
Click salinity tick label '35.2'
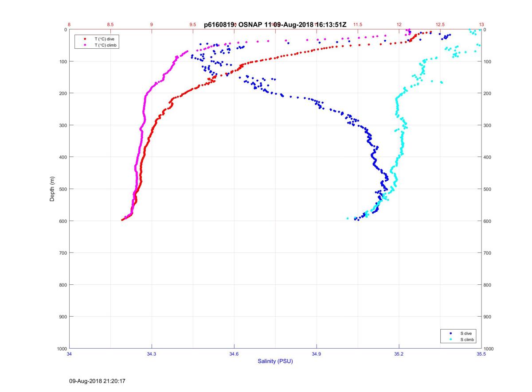pyautogui.click(x=399, y=354)
